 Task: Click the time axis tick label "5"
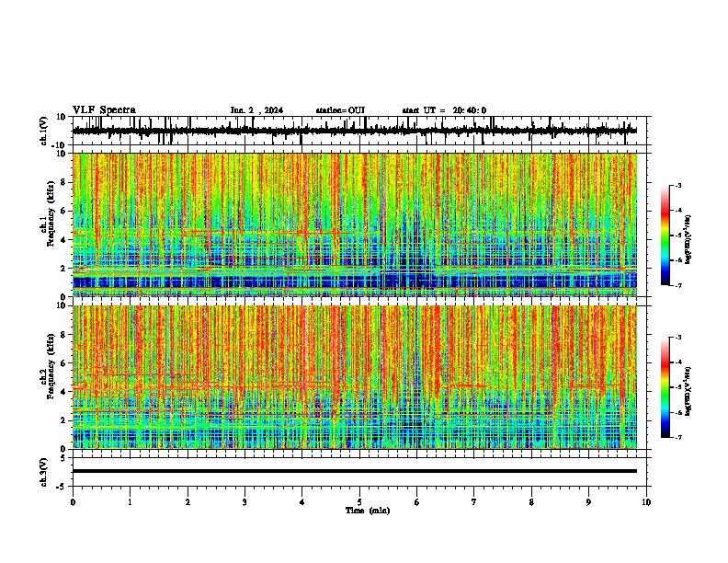(359, 502)
